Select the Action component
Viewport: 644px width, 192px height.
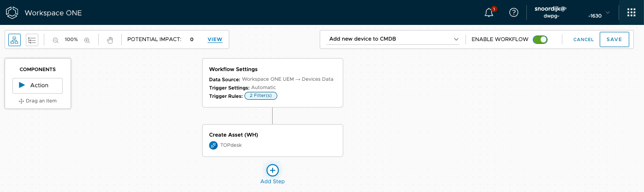(x=37, y=85)
